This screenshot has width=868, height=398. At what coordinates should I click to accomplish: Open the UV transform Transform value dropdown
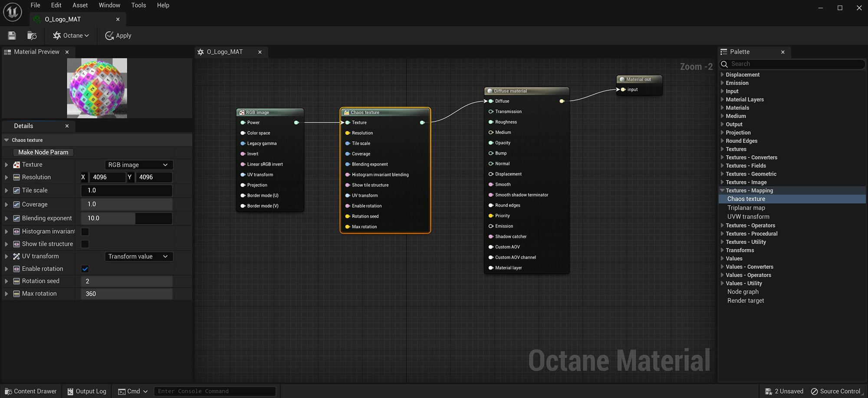point(139,256)
